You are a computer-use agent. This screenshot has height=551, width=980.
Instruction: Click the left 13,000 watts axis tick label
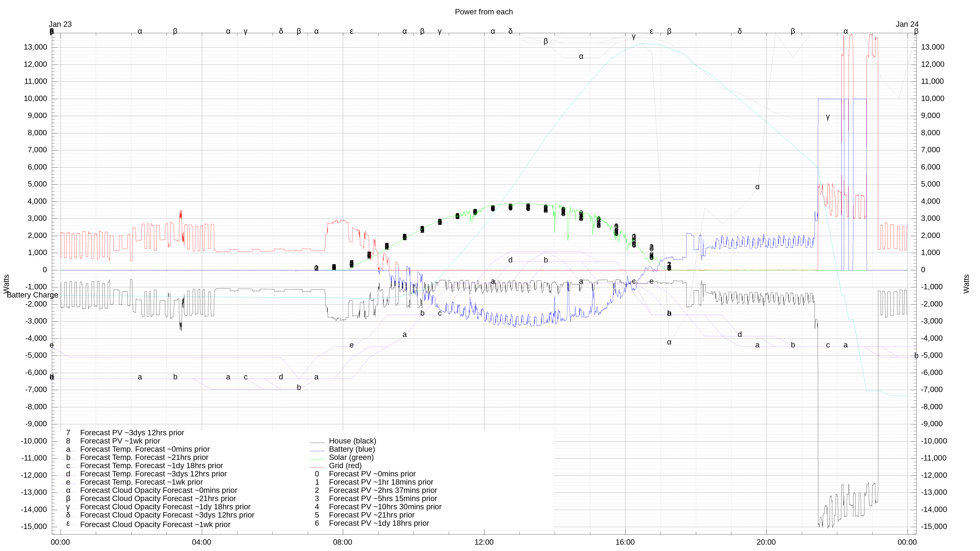[35, 47]
